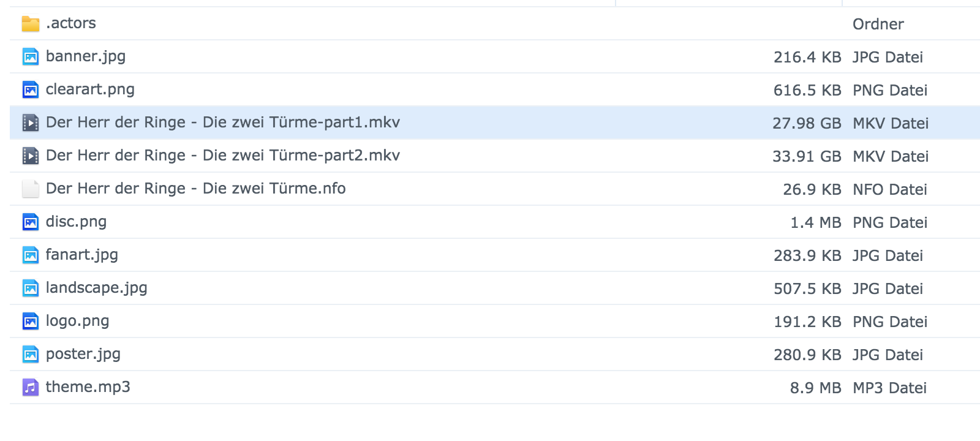Click the 27.98 GB size of part1.mkv
980x441 pixels.
[807, 124]
